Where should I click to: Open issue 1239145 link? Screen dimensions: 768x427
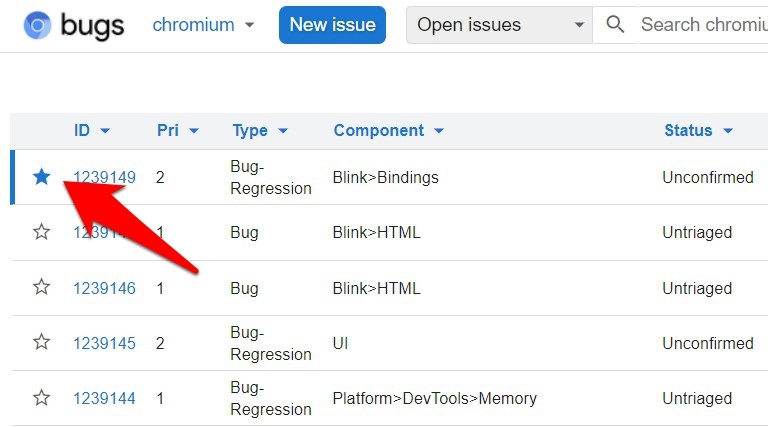104,343
